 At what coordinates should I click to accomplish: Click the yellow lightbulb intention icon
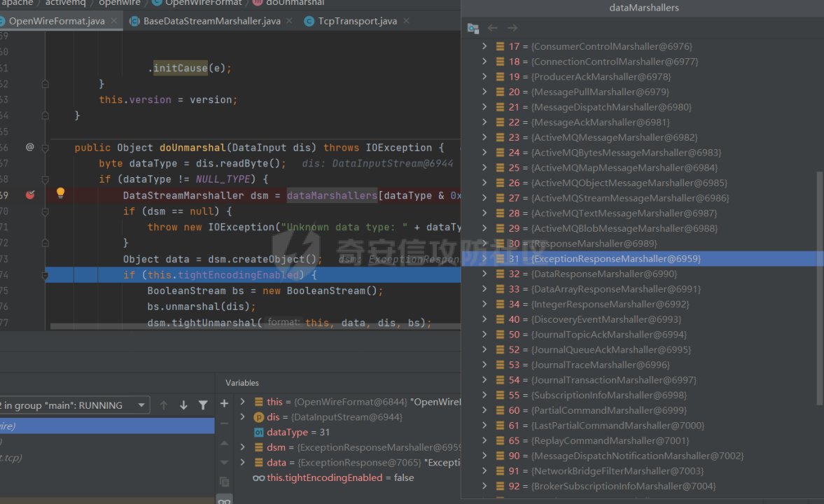click(60, 193)
